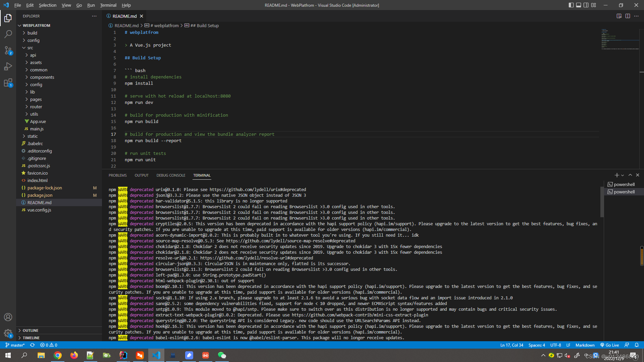The height and width of the screenshot is (362, 644).
Task: Open the File menu
Action: pyautogui.click(x=18, y=5)
